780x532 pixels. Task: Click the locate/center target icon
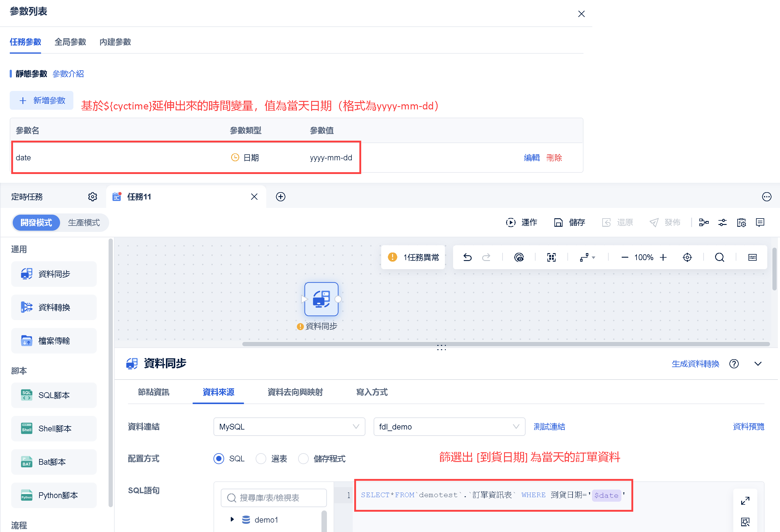tap(687, 257)
